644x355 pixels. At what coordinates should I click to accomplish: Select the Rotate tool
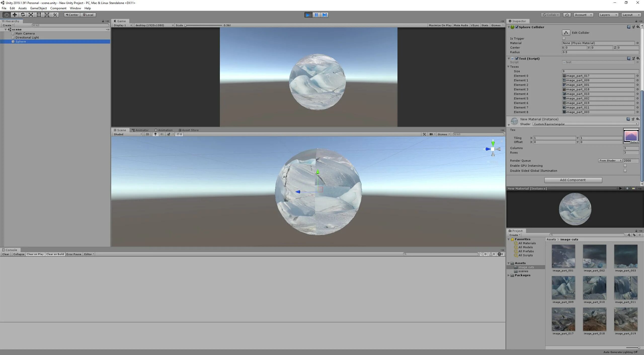tap(23, 15)
